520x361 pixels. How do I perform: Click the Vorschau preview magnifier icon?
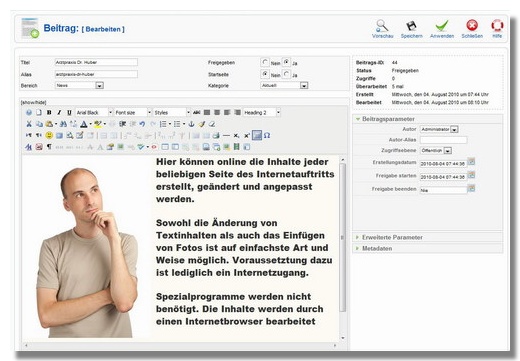point(382,26)
